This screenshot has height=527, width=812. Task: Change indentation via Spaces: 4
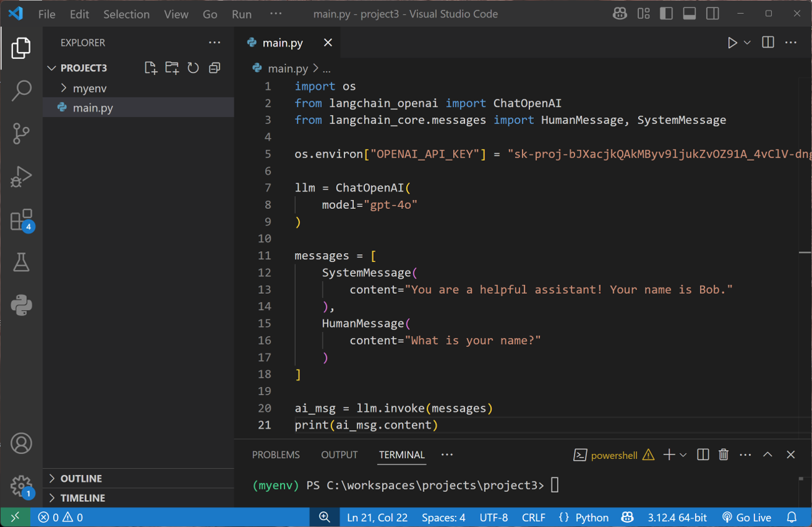(443, 517)
